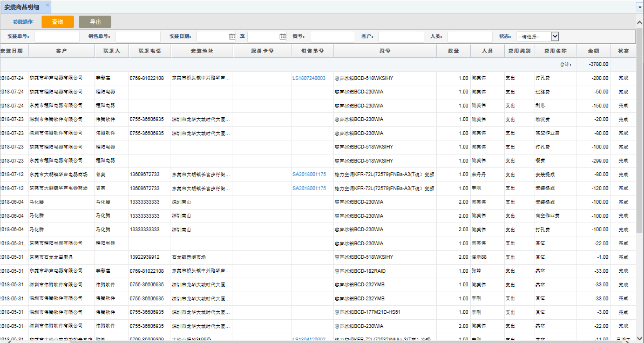Open calendar picker for installation start date
Image resolution: width=644 pixels, height=343 pixels.
(232, 37)
